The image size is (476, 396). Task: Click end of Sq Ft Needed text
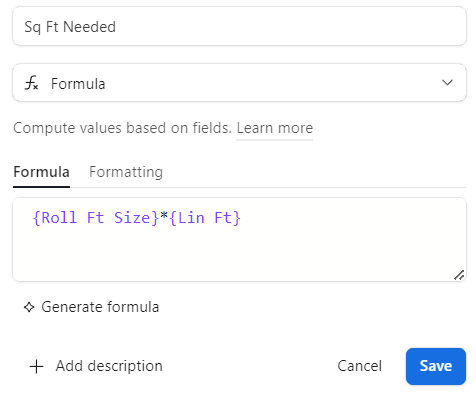point(116,27)
